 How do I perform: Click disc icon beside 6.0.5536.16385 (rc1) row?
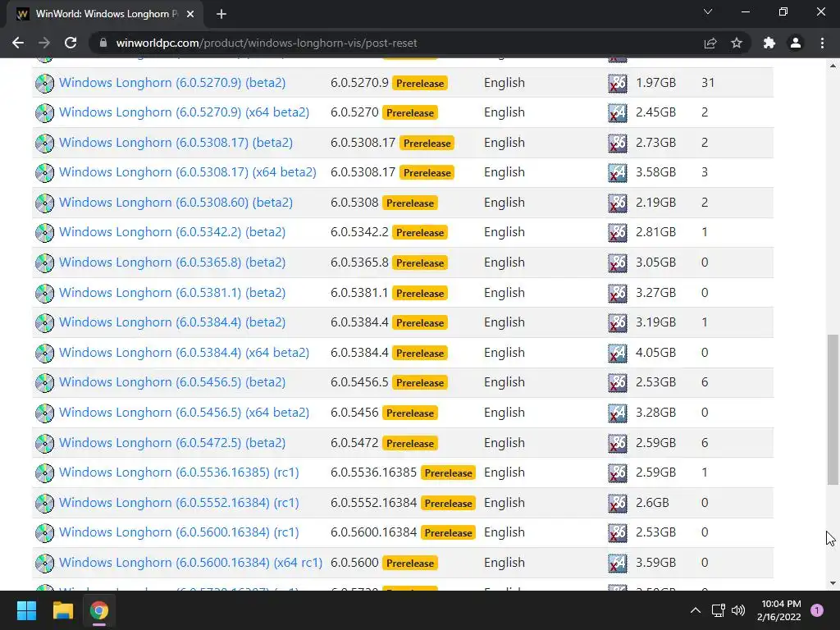[44, 472]
